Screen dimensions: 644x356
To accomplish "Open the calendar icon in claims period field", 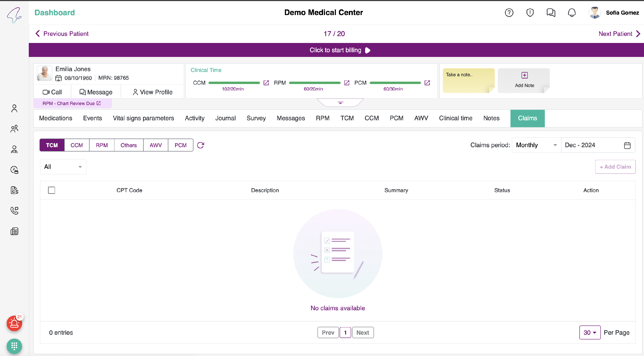I will click(627, 145).
